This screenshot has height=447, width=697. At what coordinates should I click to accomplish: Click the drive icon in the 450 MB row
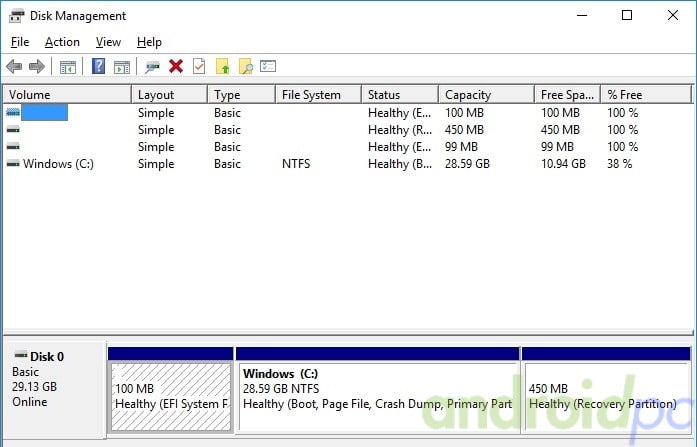click(x=13, y=129)
